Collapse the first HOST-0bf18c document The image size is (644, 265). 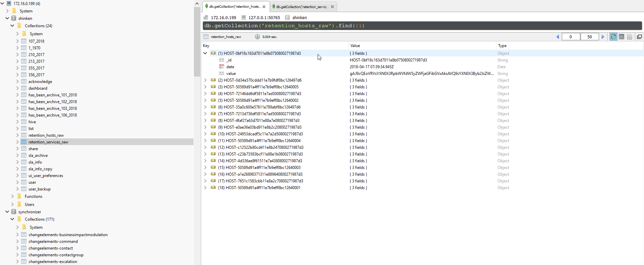[205, 53]
